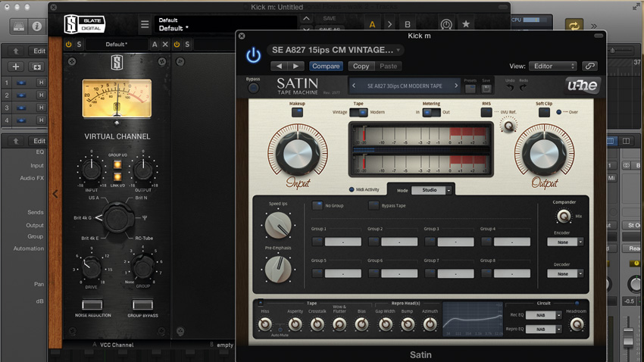Go to next Satin preset with right chevron

click(455, 86)
